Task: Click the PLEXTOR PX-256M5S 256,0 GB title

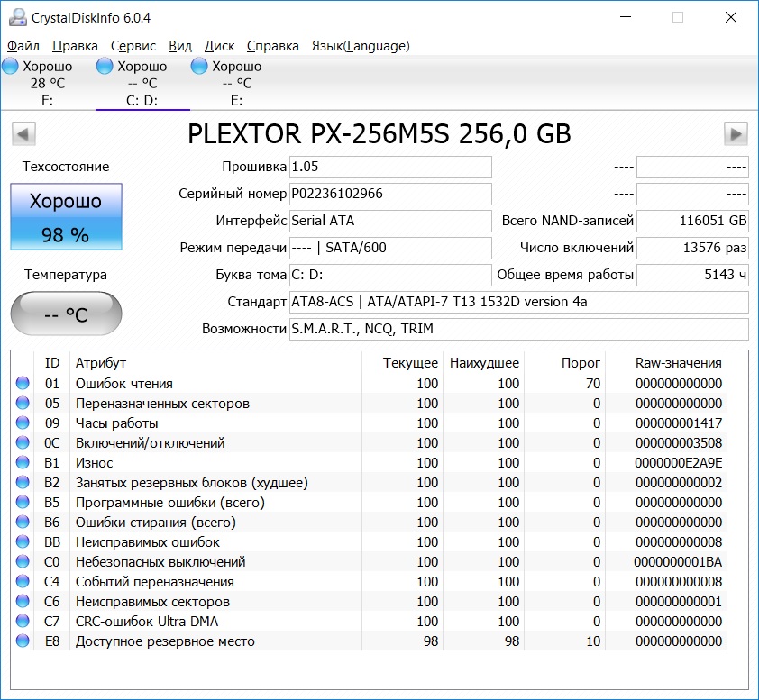Action: point(379,134)
